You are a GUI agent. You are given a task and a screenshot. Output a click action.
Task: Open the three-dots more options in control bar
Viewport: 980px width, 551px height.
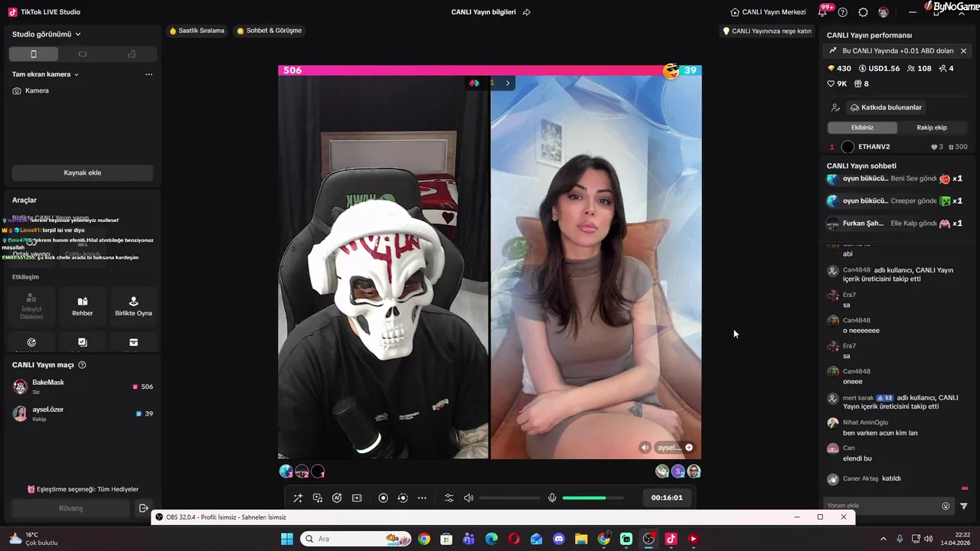tap(422, 497)
